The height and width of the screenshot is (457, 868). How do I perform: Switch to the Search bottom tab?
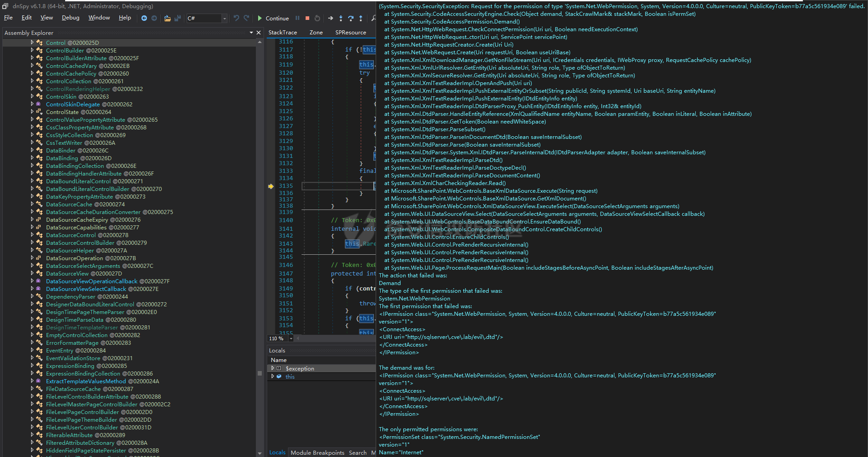pos(358,452)
